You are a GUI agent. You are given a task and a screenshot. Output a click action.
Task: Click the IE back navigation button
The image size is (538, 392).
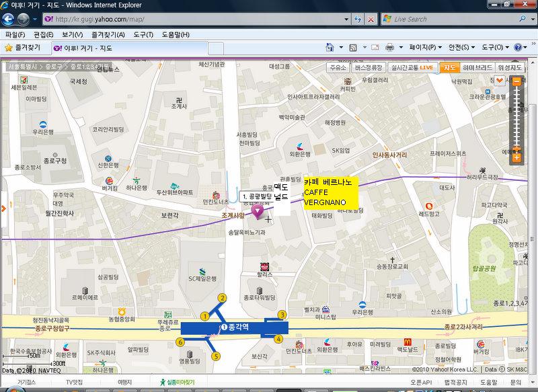9,19
